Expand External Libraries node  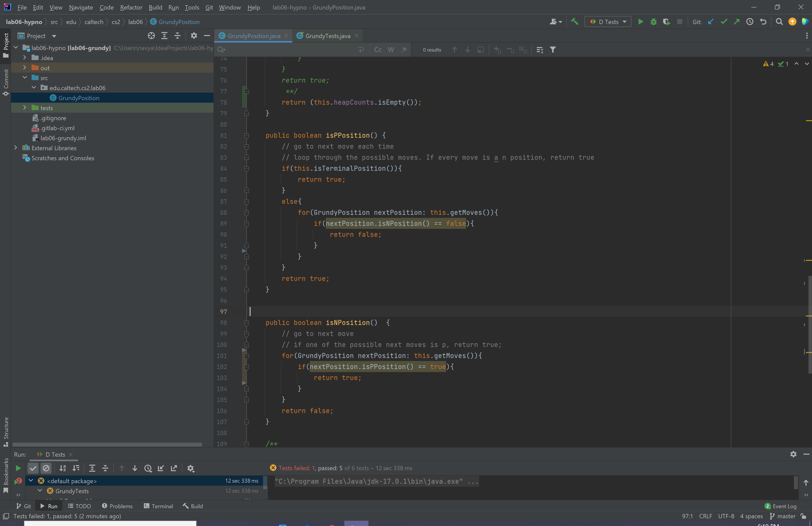click(16, 148)
